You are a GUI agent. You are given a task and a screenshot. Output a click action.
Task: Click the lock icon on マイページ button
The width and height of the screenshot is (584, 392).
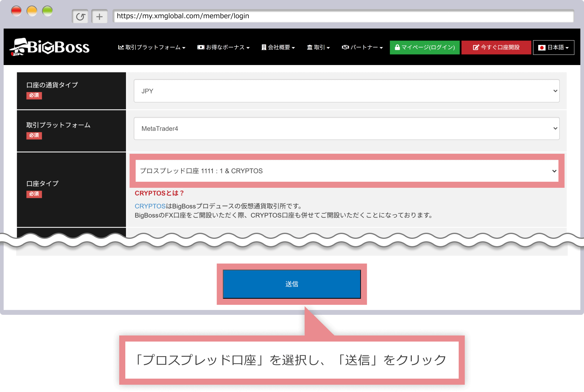[x=397, y=47]
